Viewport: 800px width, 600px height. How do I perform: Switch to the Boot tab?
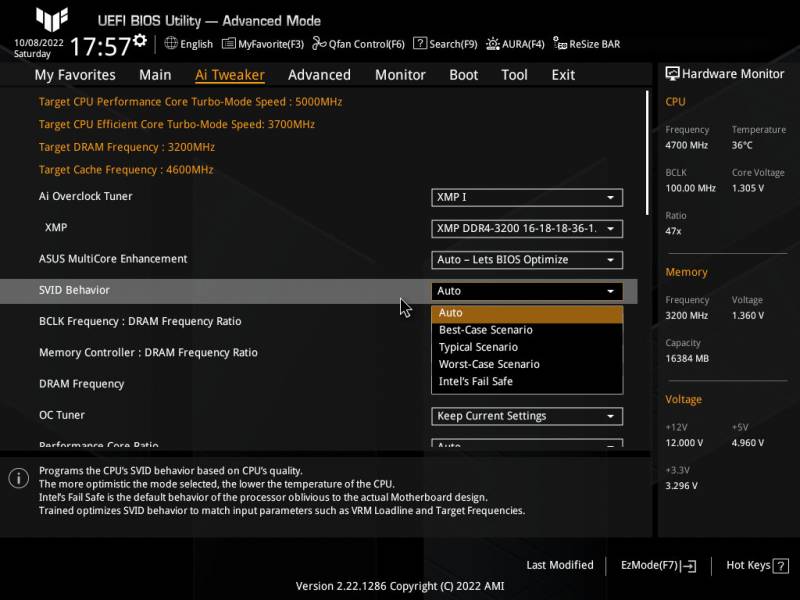463,75
